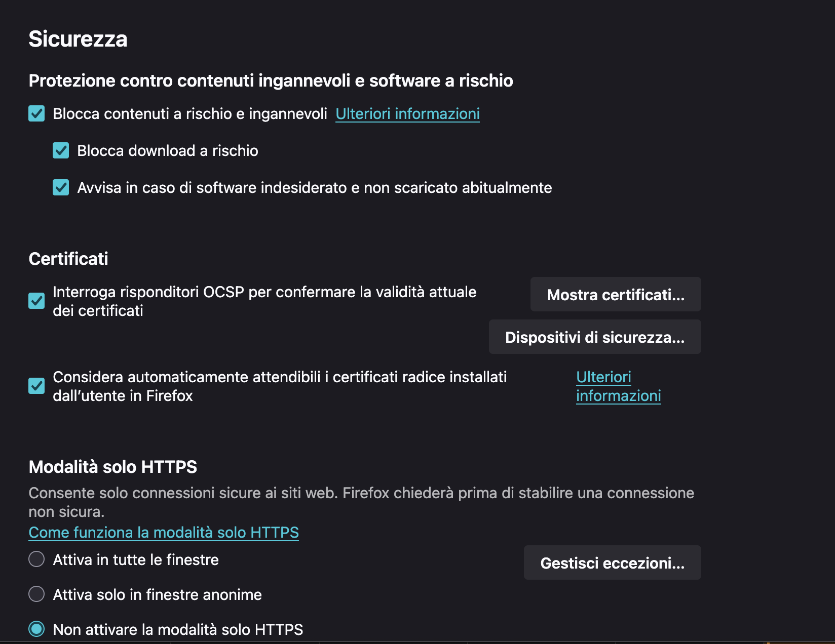Toggle the certificati radice installati dall'utente checkbox
835x644 pixels.
click(36, 386)
